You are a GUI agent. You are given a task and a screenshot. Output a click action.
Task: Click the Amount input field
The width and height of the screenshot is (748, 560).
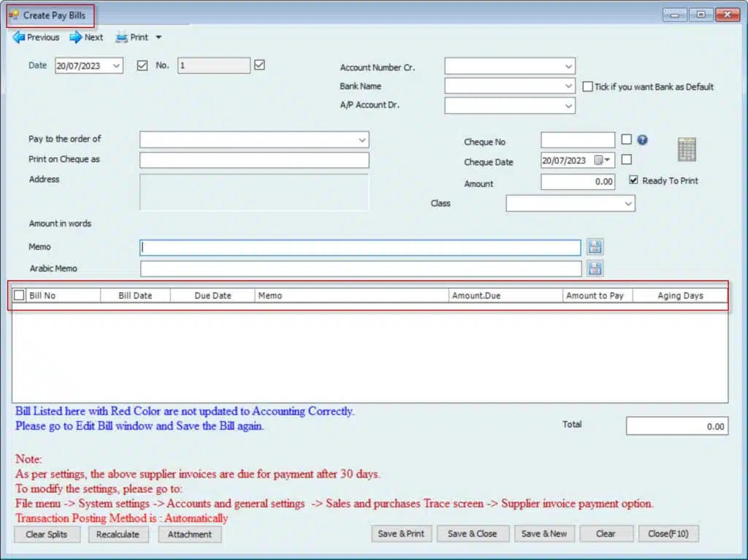pyautogui.click(x=578, y=182)
